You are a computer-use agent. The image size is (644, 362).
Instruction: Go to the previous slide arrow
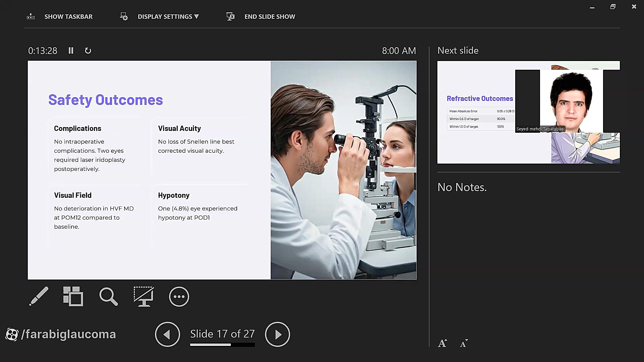(x=167, y=334)
